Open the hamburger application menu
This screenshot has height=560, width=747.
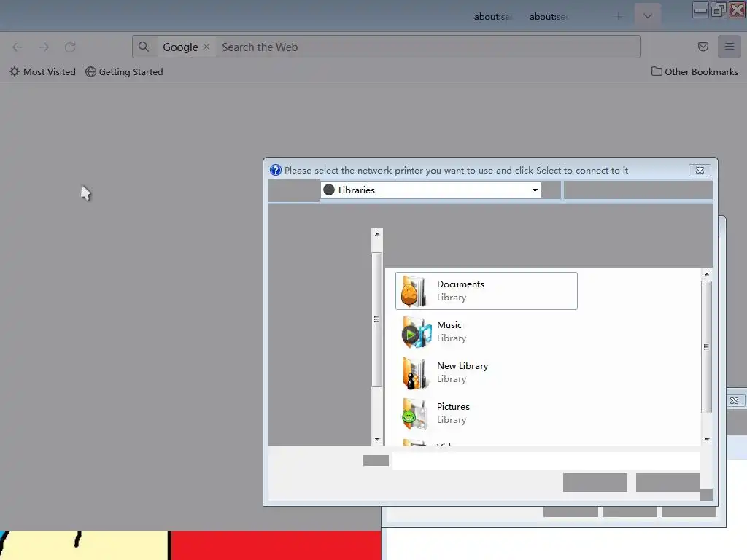tap(729, 47)
